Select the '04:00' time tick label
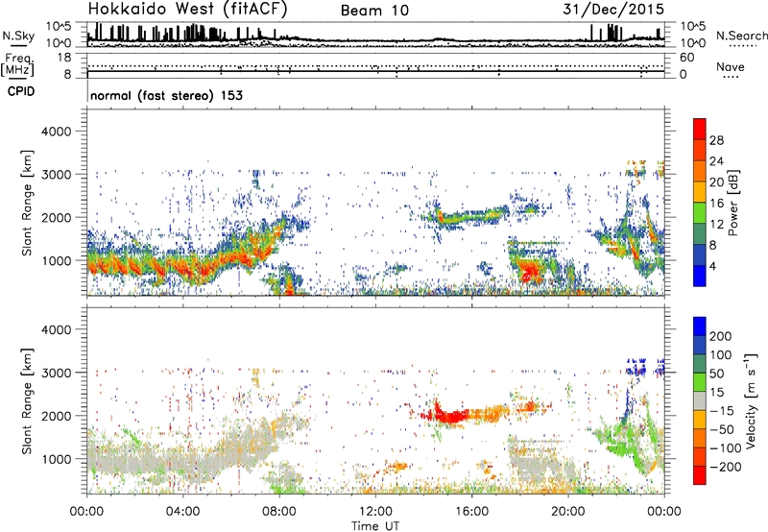The image size is (768, 532). click(x=183, y=512)
